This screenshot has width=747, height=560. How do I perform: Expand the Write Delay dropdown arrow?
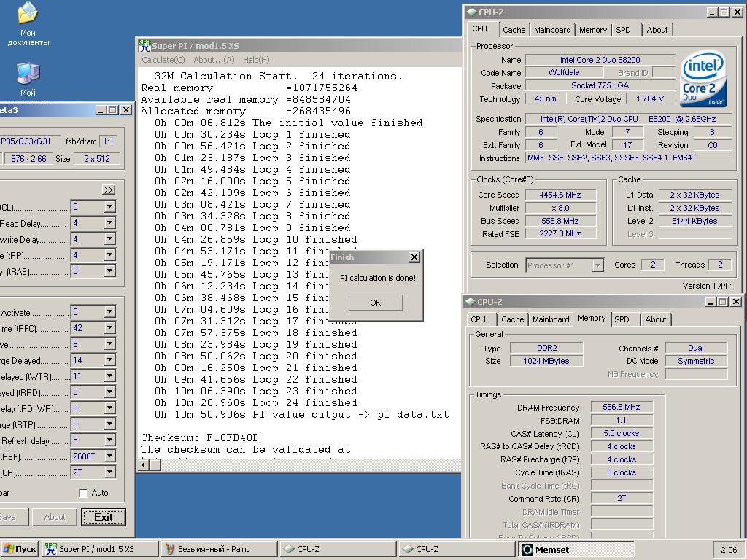tap(110, 239)
